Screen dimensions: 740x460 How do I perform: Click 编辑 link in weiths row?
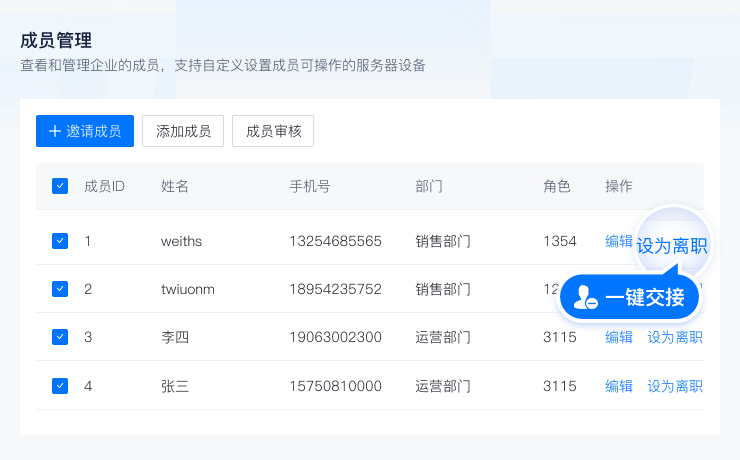(619, 241)
